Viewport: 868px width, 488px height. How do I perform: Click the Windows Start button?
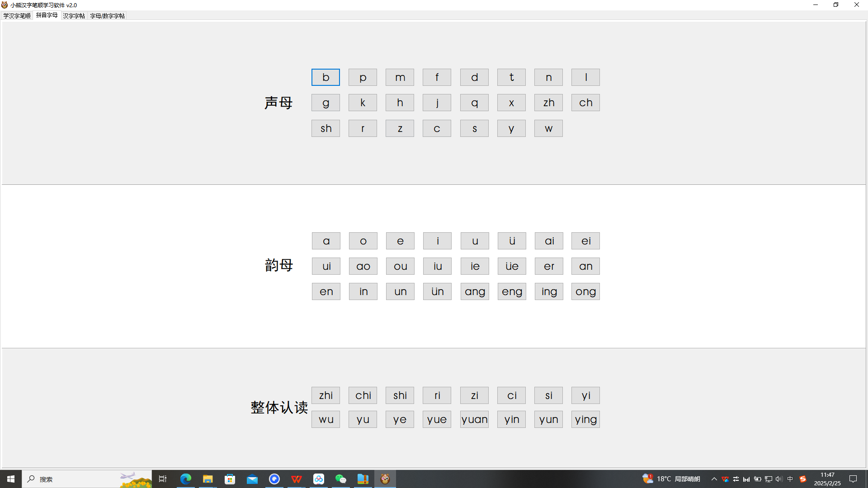click(11, 479)
